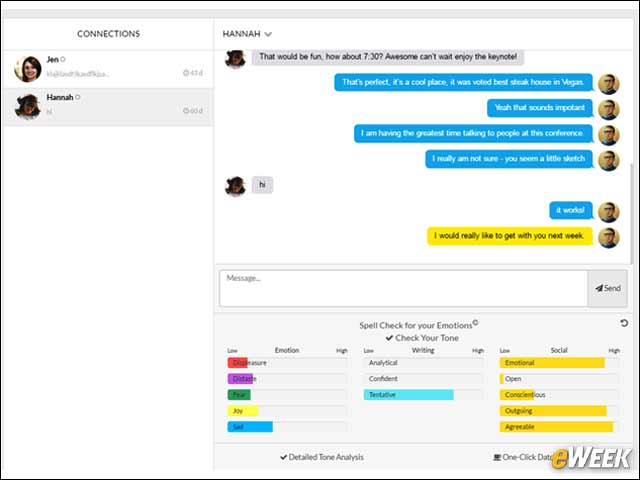The image size is (640, 480).
Task: Click into the Message input field
Action: [404, 288]
